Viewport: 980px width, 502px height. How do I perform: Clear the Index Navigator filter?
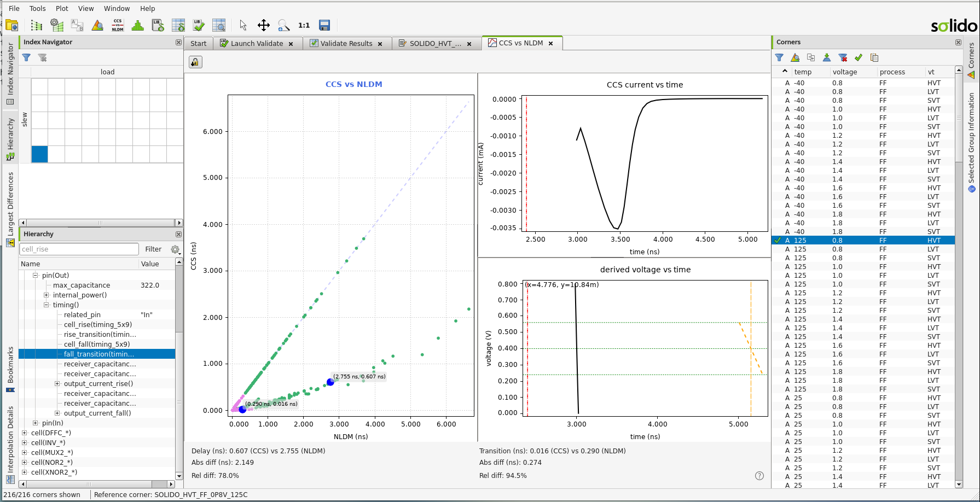[42, 57]
